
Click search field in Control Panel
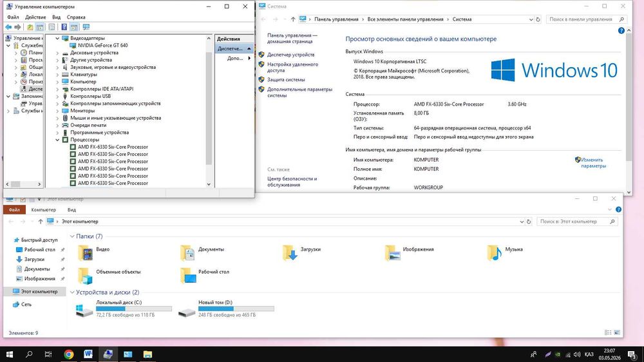point(587,19)
